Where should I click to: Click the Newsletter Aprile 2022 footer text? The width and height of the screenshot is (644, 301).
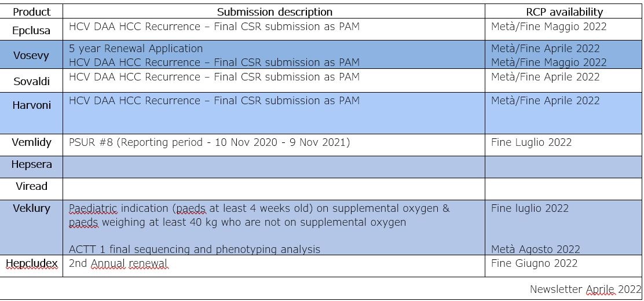585,289
